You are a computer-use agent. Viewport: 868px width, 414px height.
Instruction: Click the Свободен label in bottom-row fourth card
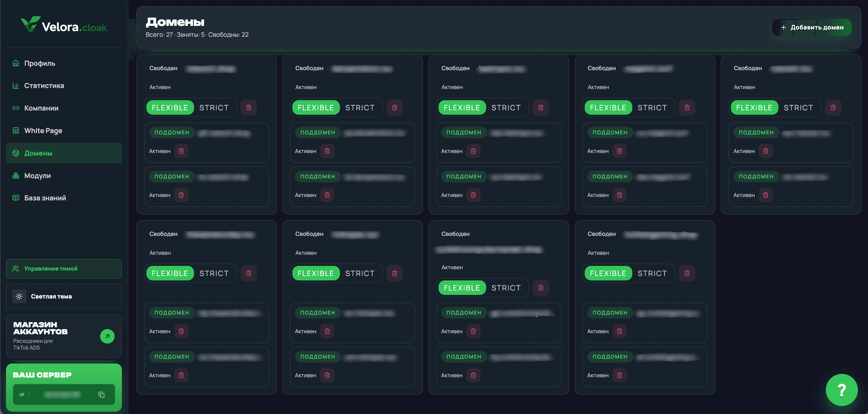602,234
